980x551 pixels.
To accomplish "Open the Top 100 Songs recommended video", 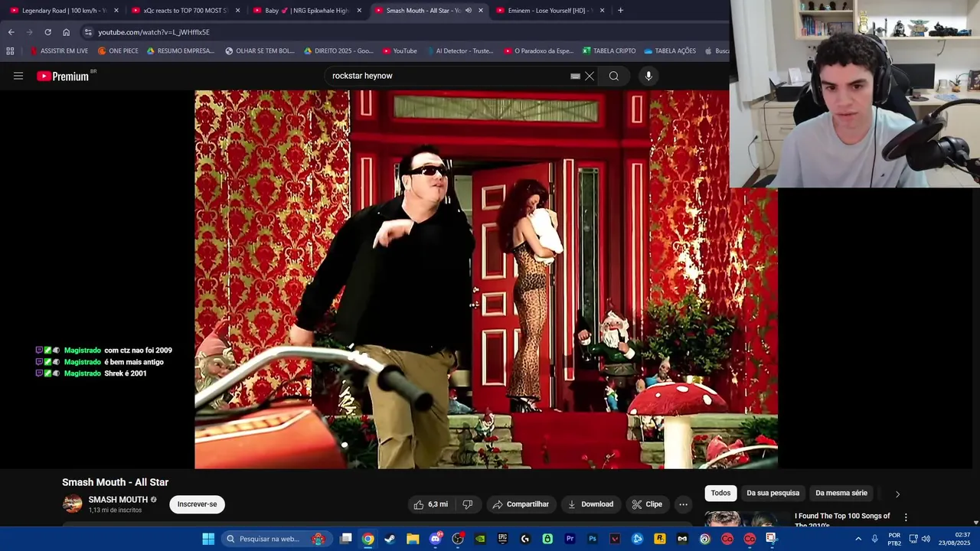I will pos(842,520).
